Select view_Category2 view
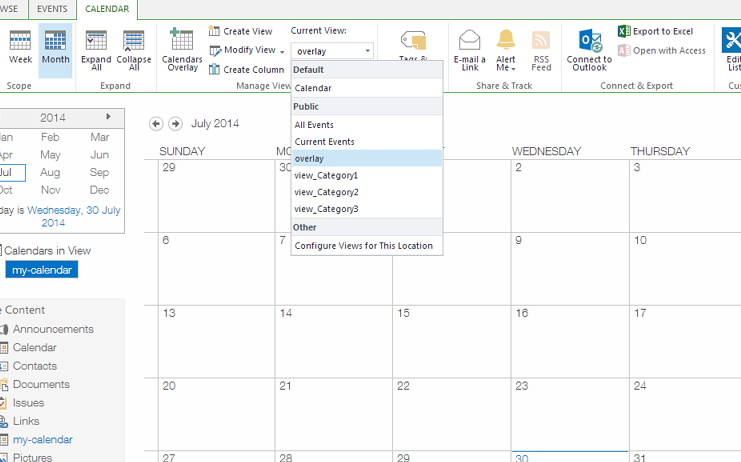The width and height of the screenshot is (741, 462). pos(367,192)
